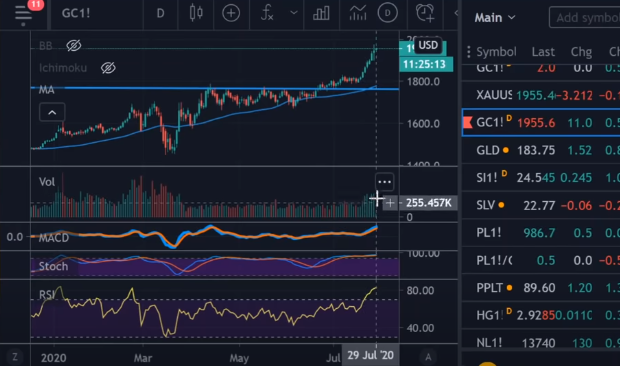Select the D daily timeframe
The image size is (620, 366).
coord(160,13)
